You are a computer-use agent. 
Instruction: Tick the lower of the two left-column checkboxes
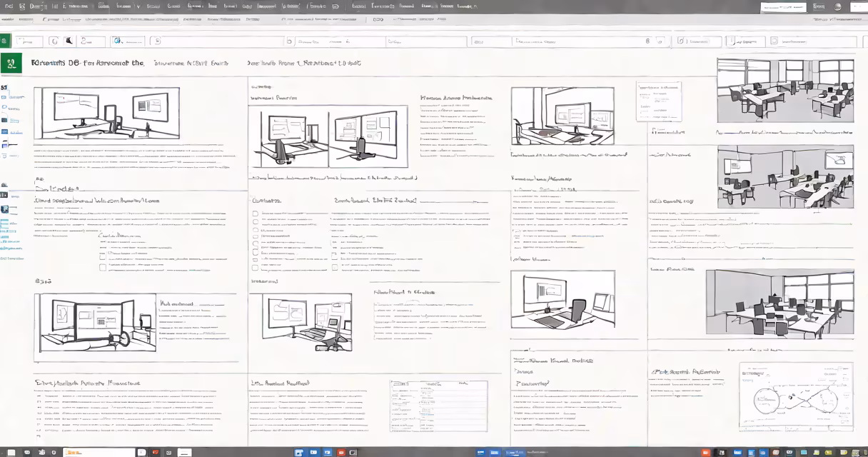coord(103,268)
